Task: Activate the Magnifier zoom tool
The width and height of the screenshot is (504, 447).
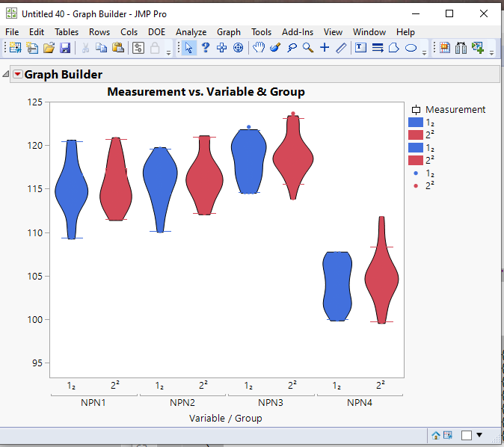Action: 307,48
